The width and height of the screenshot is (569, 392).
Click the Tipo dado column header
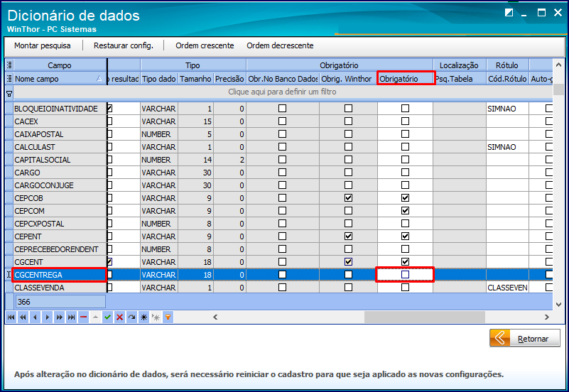tap(159, 79)
